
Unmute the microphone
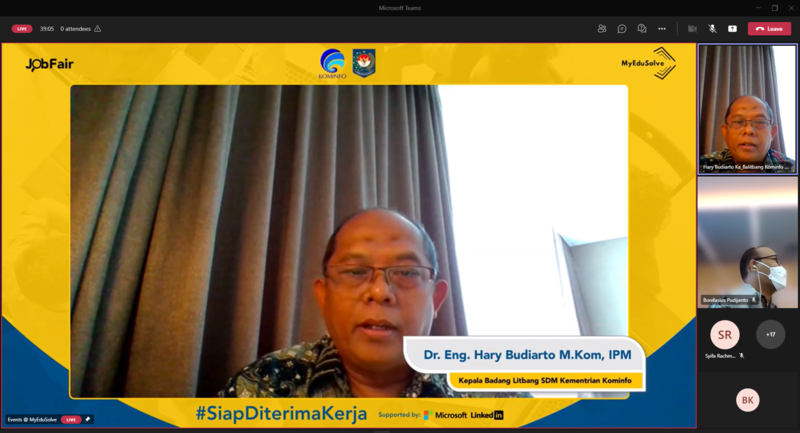coord(712,29)
